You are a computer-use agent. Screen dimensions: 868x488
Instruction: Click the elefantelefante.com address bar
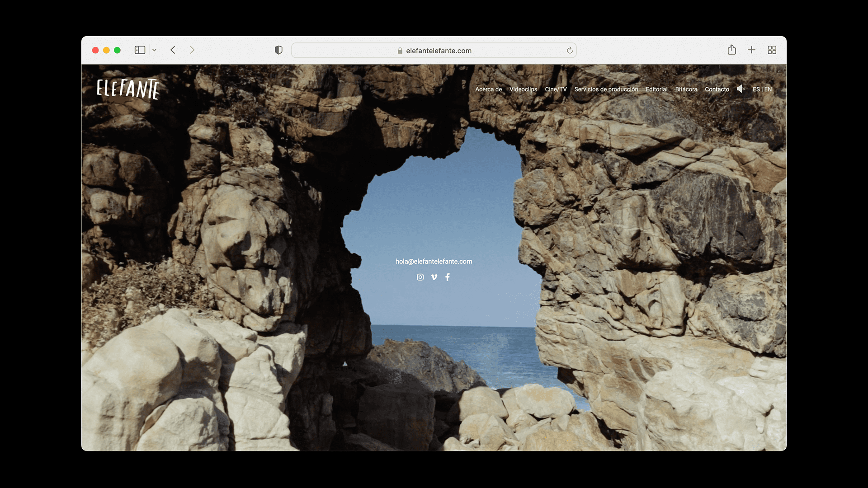(x=434, y=50)
